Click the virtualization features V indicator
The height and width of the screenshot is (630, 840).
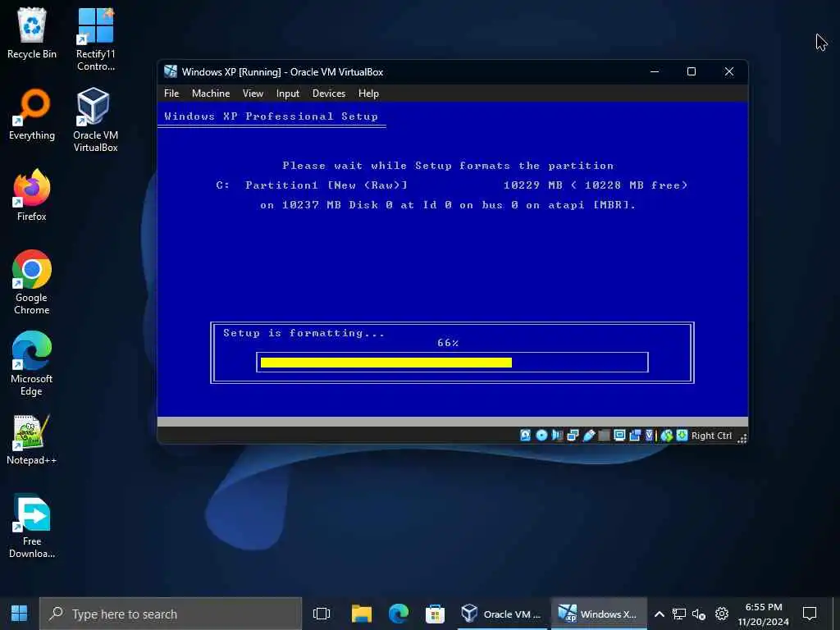pyautogui.click(x=650, y=435)
